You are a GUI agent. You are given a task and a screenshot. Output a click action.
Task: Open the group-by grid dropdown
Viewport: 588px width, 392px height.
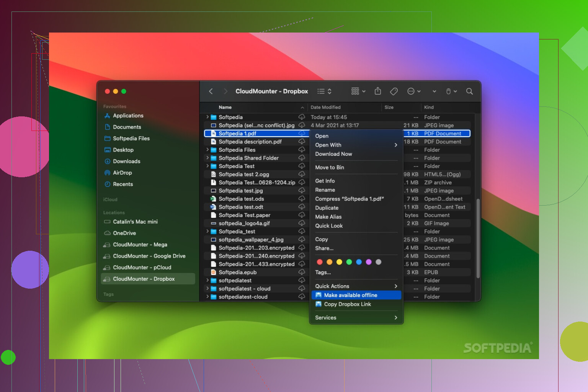click(x=358, y=91)
